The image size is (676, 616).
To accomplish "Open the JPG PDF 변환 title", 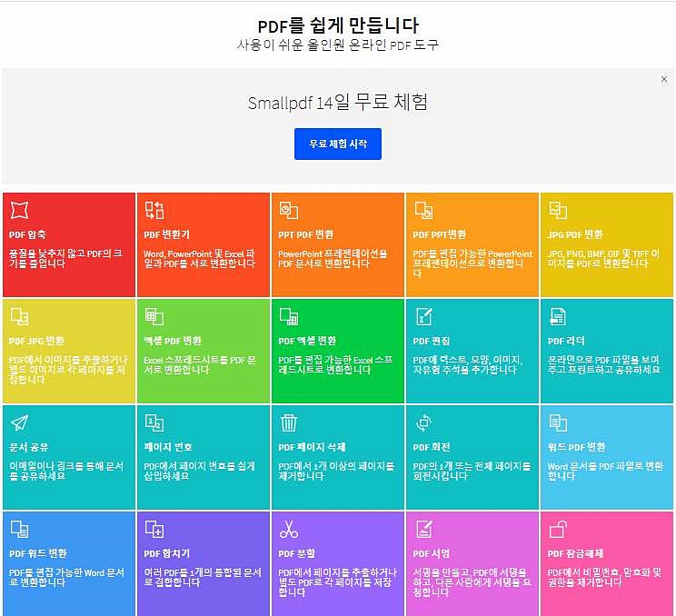I will pos(575,234).
